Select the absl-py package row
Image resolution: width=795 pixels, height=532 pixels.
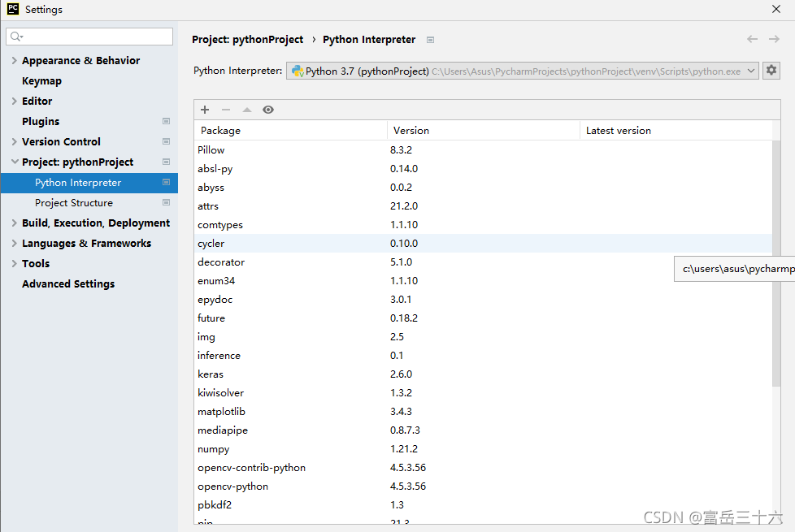(483, 169)
